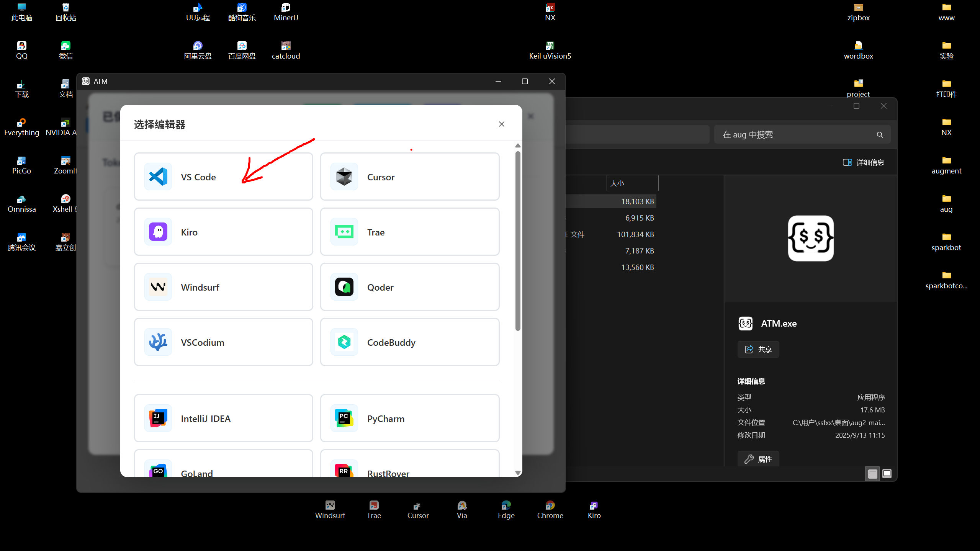Click the 共享 share button
This screenshot has height=551, width=980.
tap(758, 349)
